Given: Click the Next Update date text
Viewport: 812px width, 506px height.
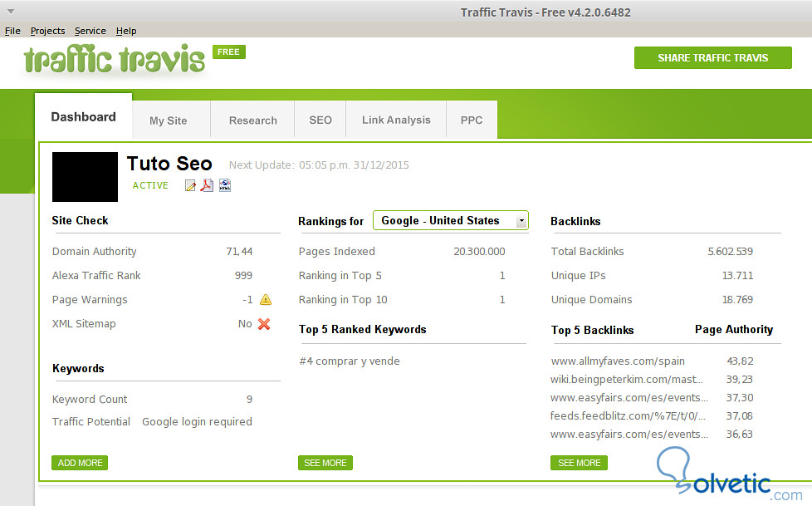Looking at the screenshot, I should [319, 165].
